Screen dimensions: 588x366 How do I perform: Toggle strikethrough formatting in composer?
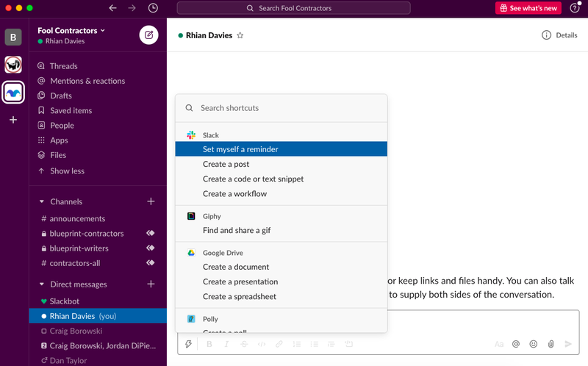tap(244, 344)
